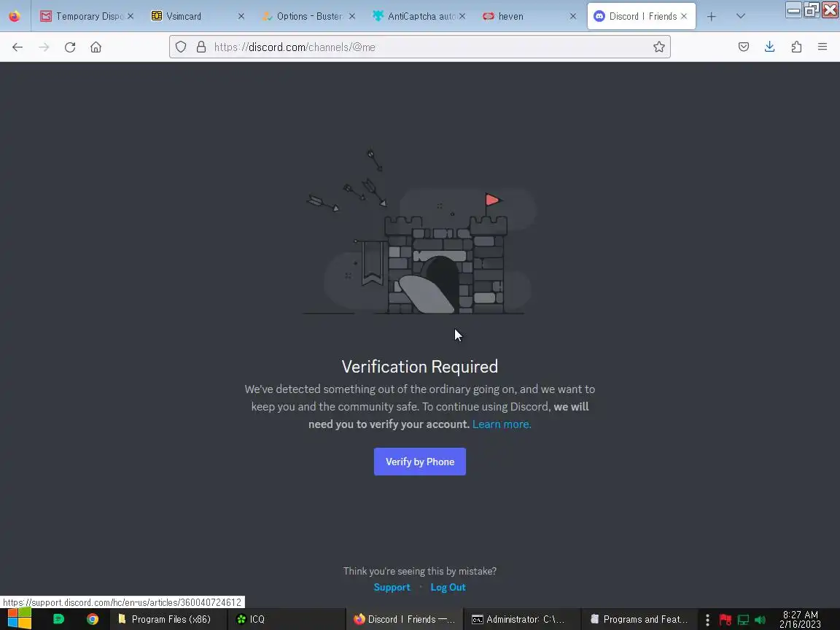Click the Verify by Phone button

click(420, 462)
